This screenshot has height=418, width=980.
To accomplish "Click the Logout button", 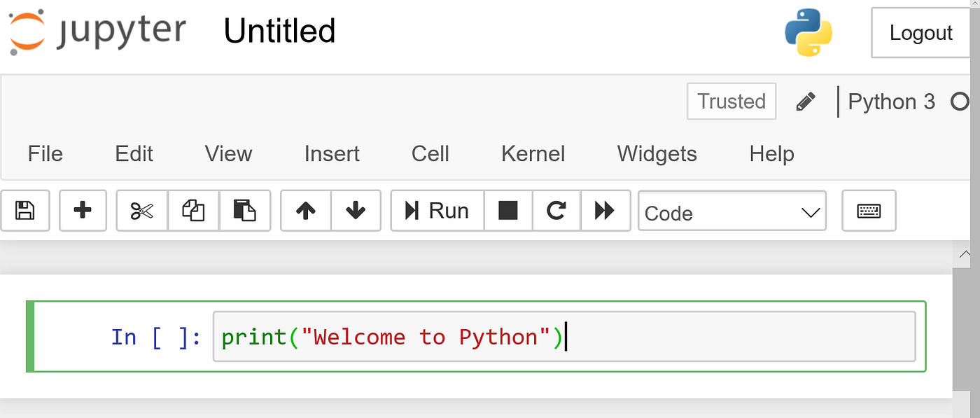I will click(x=920, y=33).
